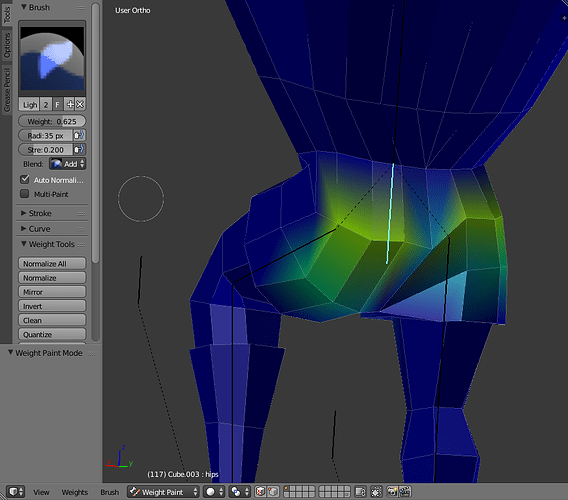
Task: Open the View menu
Action: click(41, 492)
